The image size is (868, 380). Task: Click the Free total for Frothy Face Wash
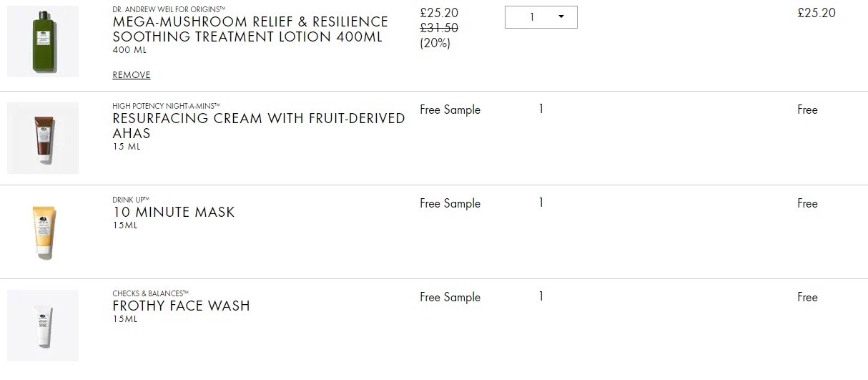coord(807,297)
